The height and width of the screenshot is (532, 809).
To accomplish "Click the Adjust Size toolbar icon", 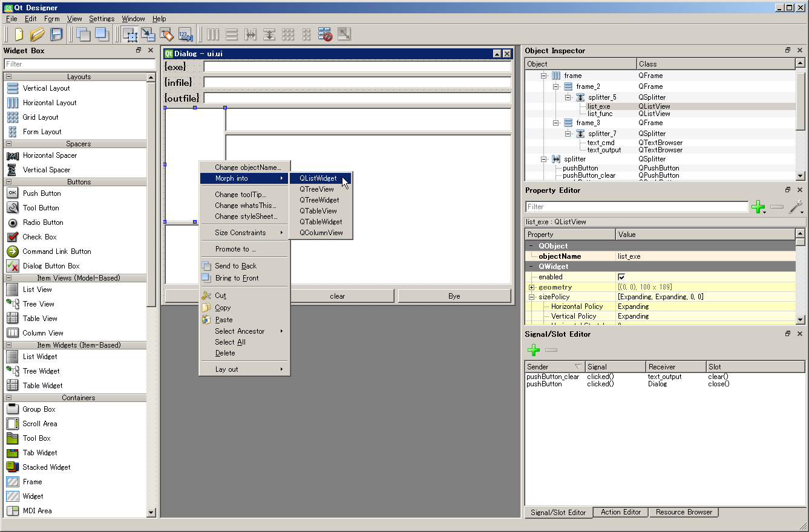I will click(344, 34).
